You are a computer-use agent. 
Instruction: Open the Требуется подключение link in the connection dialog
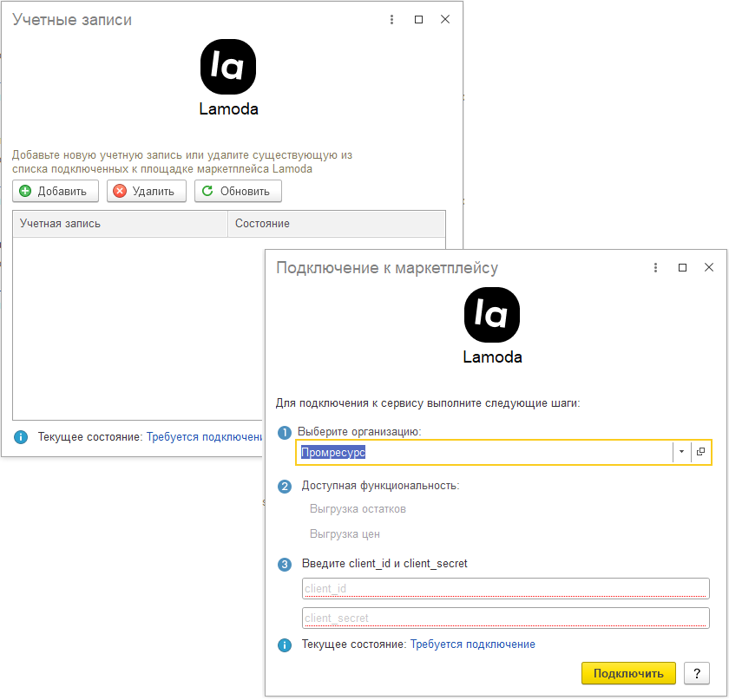pos(473,644)
